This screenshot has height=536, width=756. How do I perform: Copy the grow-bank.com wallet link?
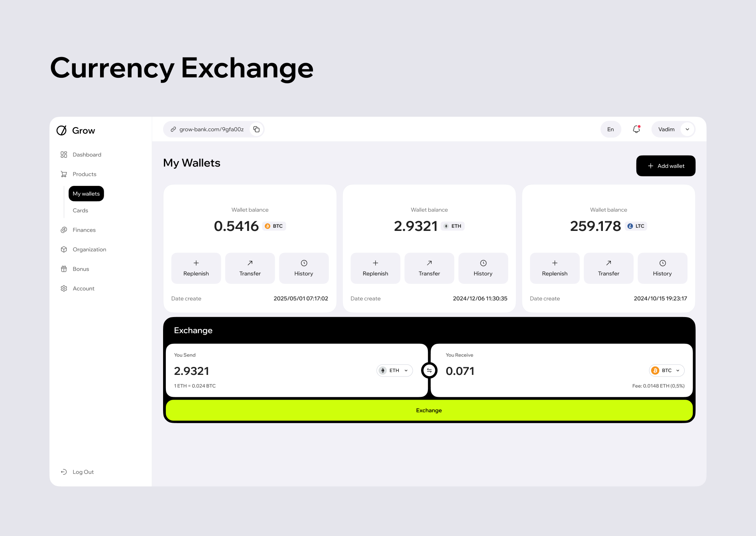256,129
